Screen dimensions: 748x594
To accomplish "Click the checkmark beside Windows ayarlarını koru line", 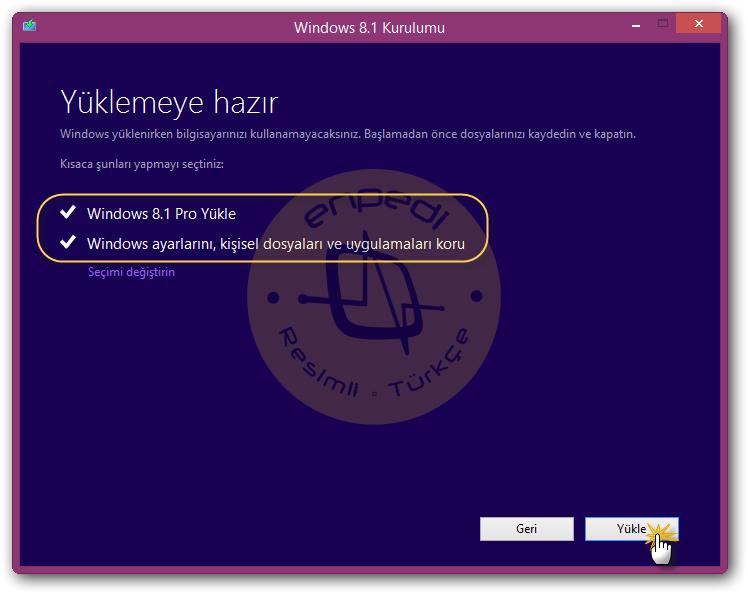I will (68, 242).
